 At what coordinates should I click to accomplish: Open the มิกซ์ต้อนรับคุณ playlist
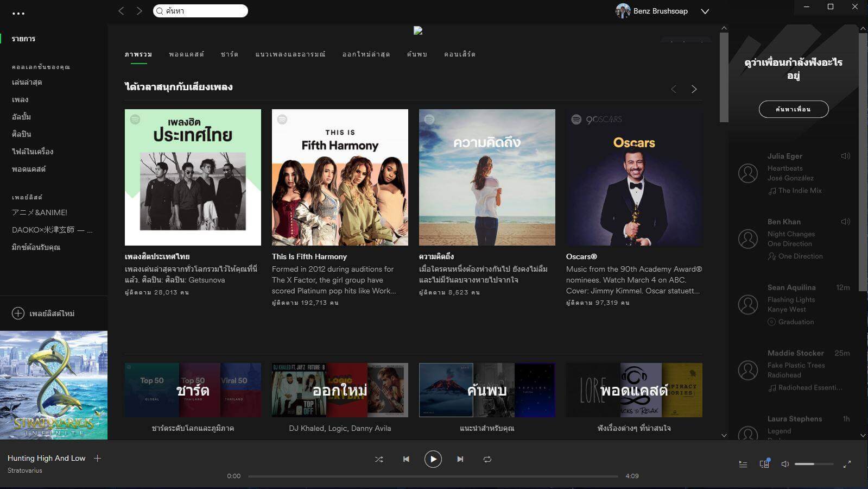(36, 247)
